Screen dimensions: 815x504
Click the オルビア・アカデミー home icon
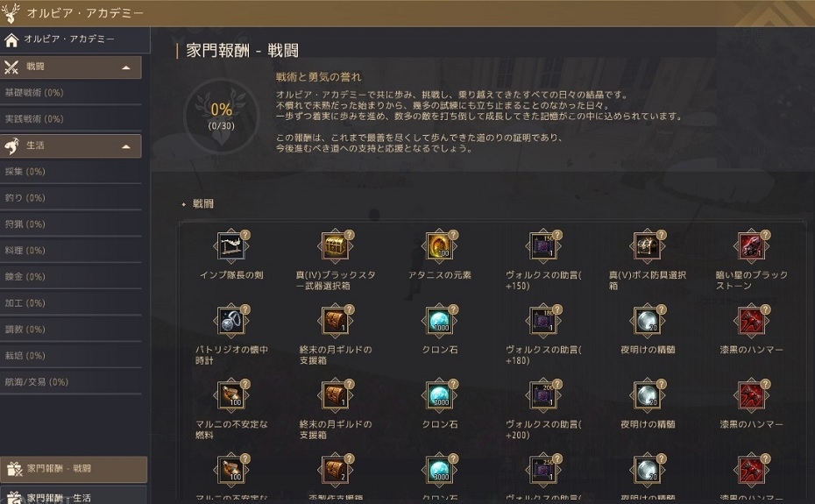click(x=11, y=40)
